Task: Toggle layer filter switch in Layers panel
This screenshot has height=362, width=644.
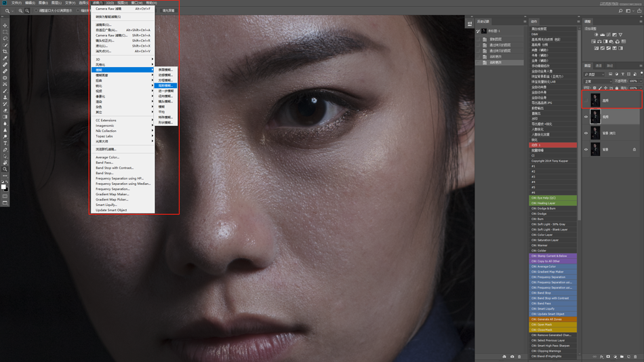Action: coord(641,74)
